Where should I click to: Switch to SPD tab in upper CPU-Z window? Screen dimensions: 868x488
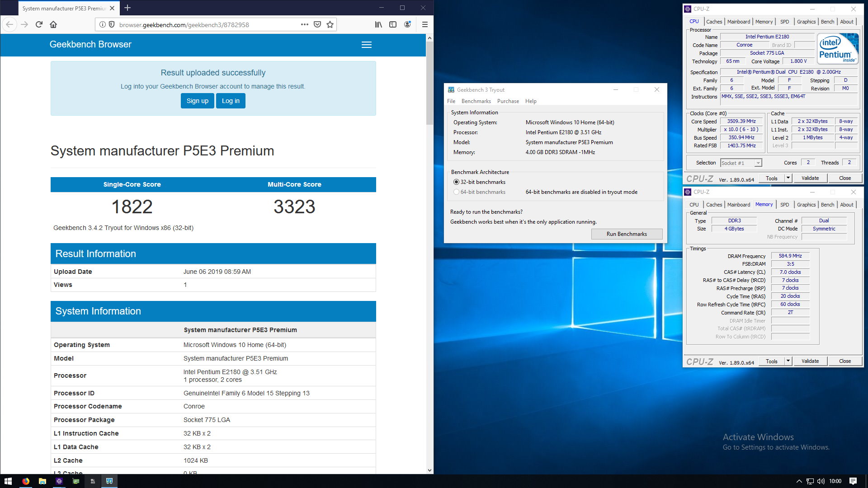pos(785,22)
